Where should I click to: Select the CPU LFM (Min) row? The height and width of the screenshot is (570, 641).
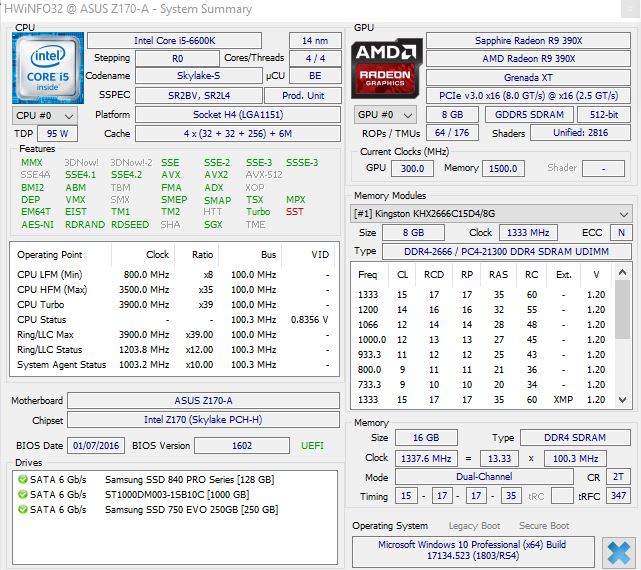point(174,274)
